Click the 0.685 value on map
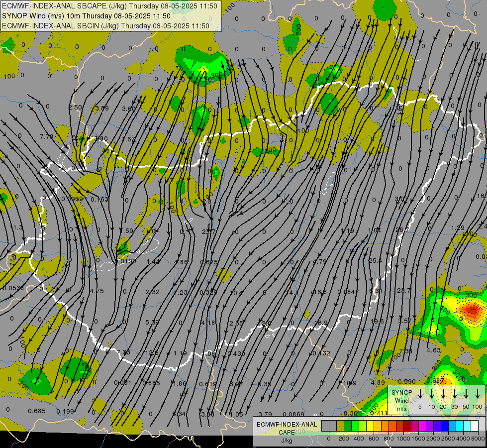This screenshot has height=448, width=487. [x=37, y=411]
